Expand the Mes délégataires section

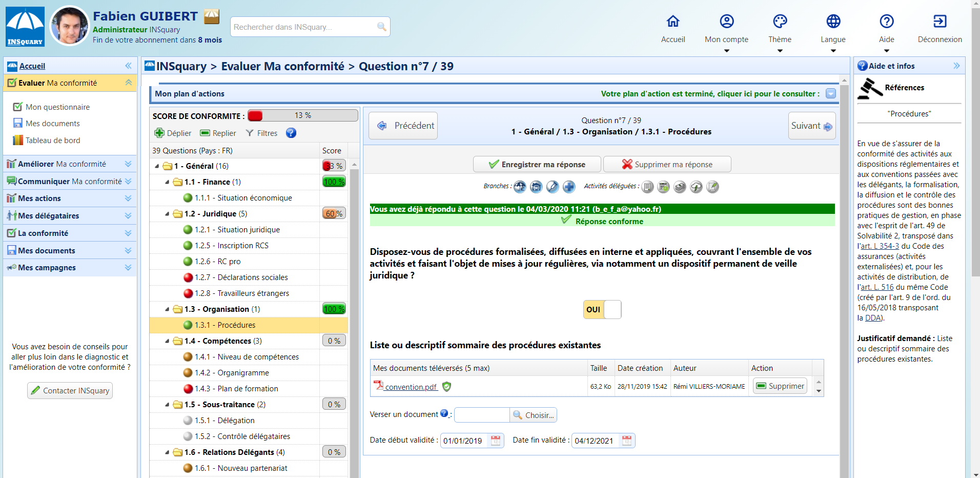(x=128, y=216)
